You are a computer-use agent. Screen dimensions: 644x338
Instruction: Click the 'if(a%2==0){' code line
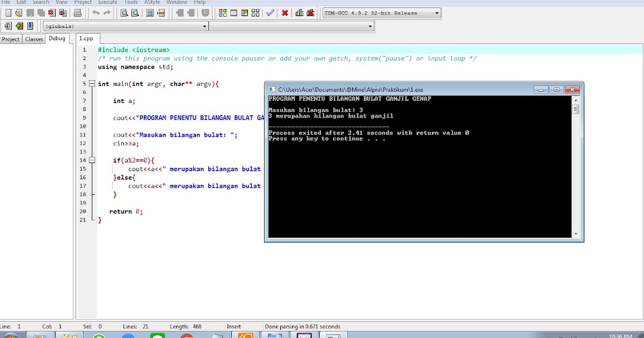[134, 160]
